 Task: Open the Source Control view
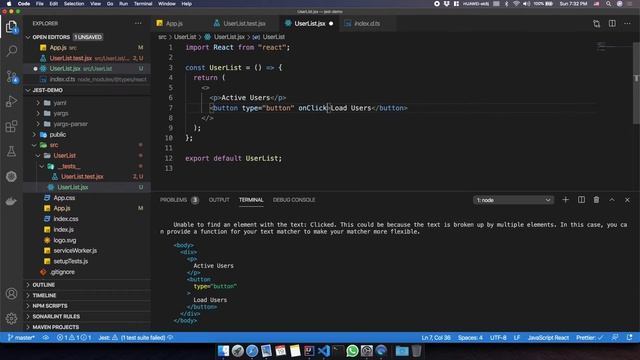click(11, 76)
